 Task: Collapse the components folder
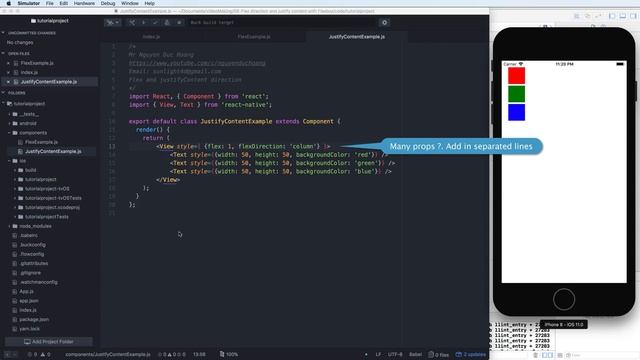point(9,133)
